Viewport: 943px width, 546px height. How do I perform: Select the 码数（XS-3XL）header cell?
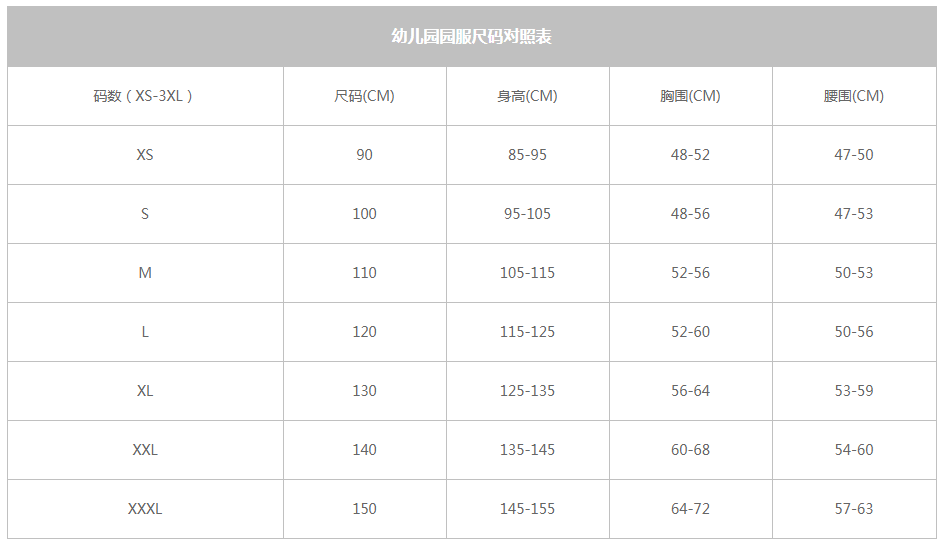145,96
